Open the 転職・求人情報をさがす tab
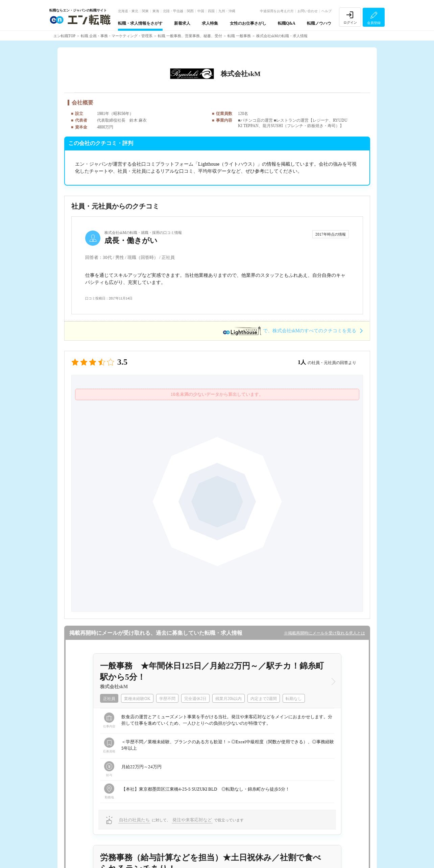The height and width of the screenshot is (868, 434). pos(140,23)
